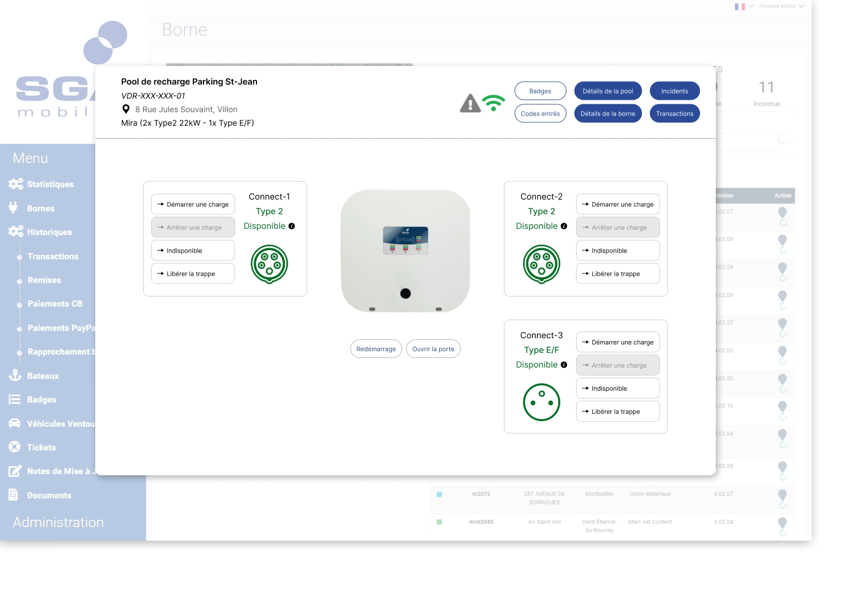Click the green Wi-Fi signal icon
Screen dimensions: 868x597
pyautogui.click(x=494, y=103)
